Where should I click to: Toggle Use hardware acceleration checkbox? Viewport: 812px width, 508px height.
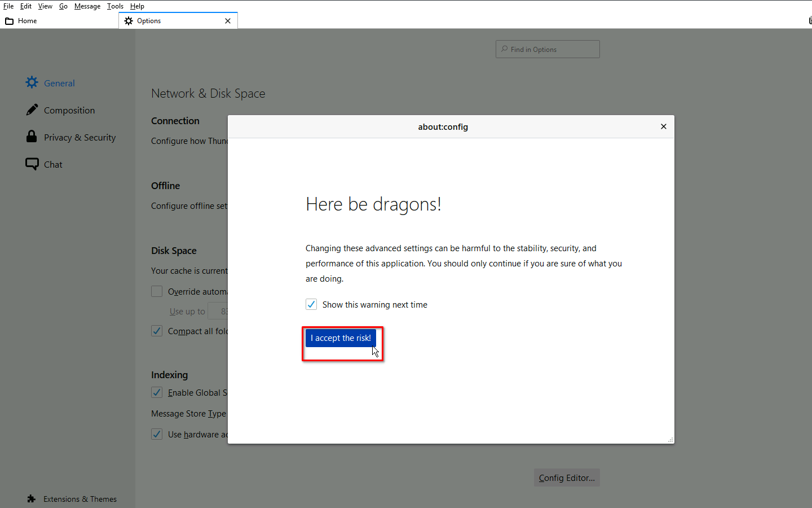point(157,435)
